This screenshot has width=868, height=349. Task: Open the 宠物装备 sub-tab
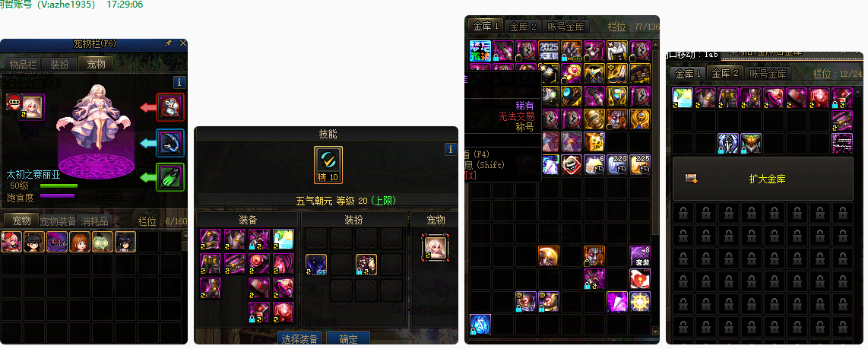58,221
